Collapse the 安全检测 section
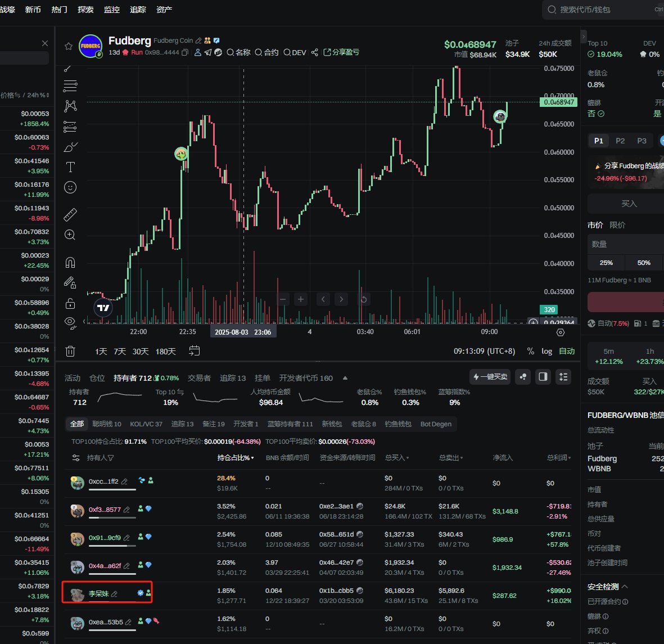This screenshot has width=664, height=644. point(625,587)
